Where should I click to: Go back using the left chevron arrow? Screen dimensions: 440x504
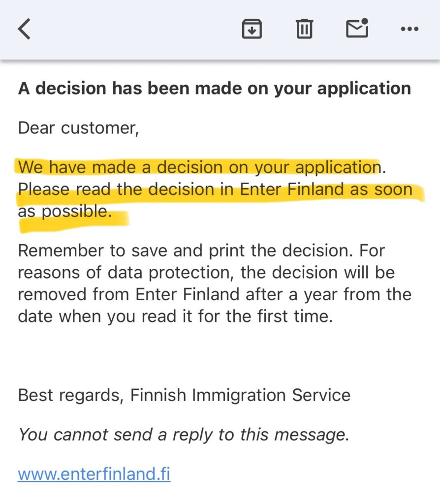pyautogui.click(x=24, y=29)
